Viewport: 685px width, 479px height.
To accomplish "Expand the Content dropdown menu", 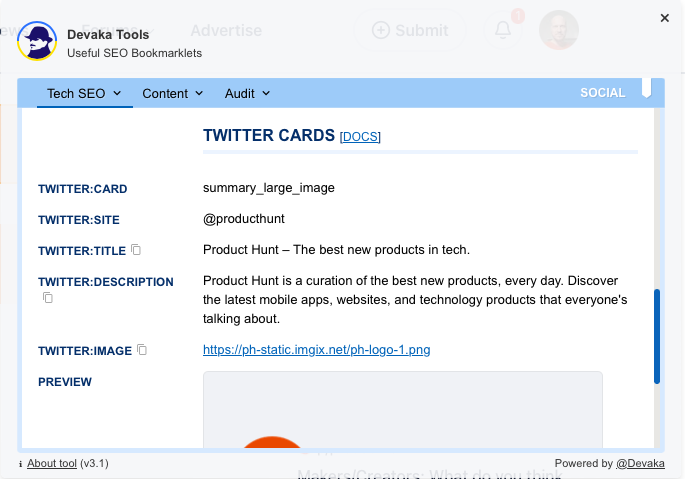I will [173, 94].
